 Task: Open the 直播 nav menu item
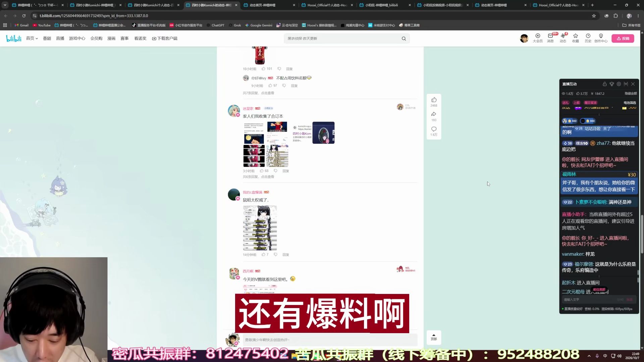[x=60, y=39]
